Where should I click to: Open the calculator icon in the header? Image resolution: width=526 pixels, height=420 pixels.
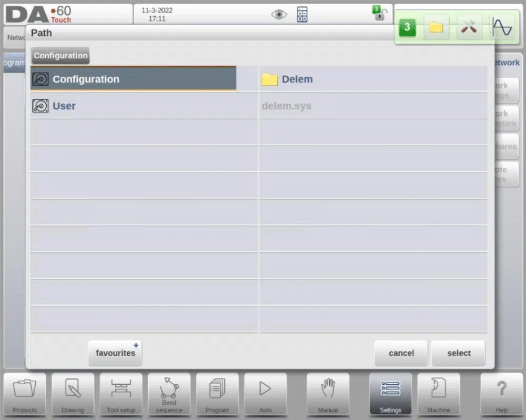coord(302,14)
